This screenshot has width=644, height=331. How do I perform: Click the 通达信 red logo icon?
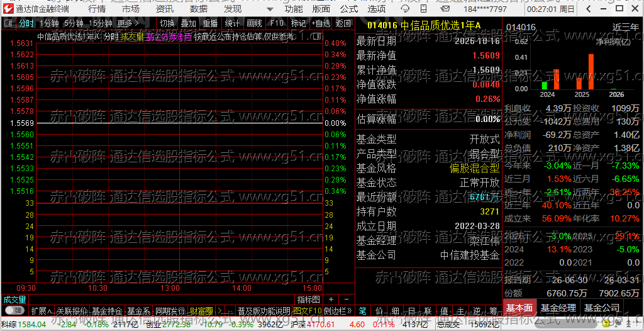(x=8, y=9)
